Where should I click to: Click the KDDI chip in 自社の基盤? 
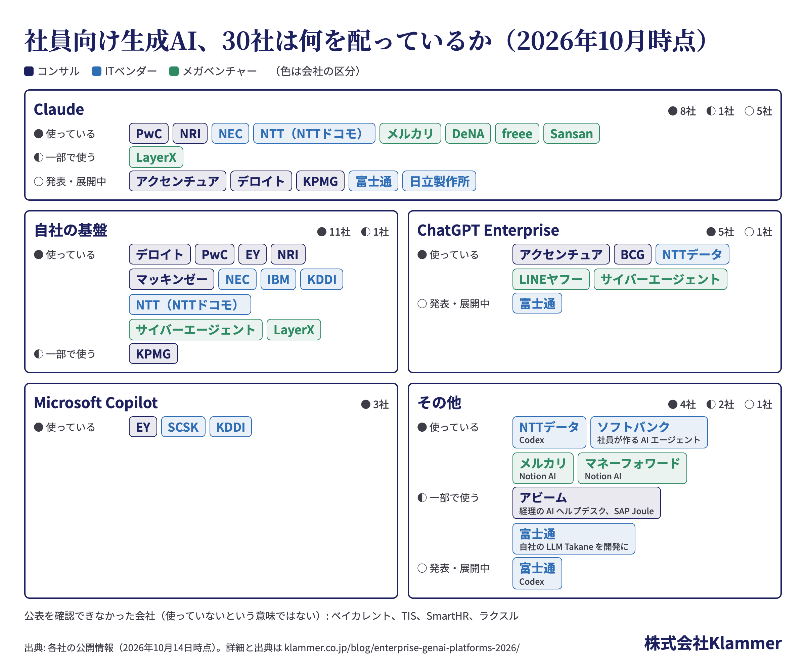(322, 279)
